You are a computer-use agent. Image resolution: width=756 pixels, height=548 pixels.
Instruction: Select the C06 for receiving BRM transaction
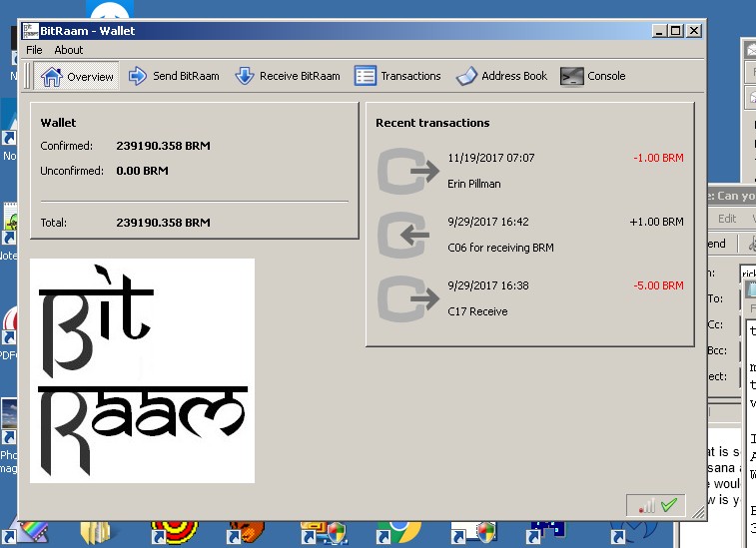tap(500, 248)
